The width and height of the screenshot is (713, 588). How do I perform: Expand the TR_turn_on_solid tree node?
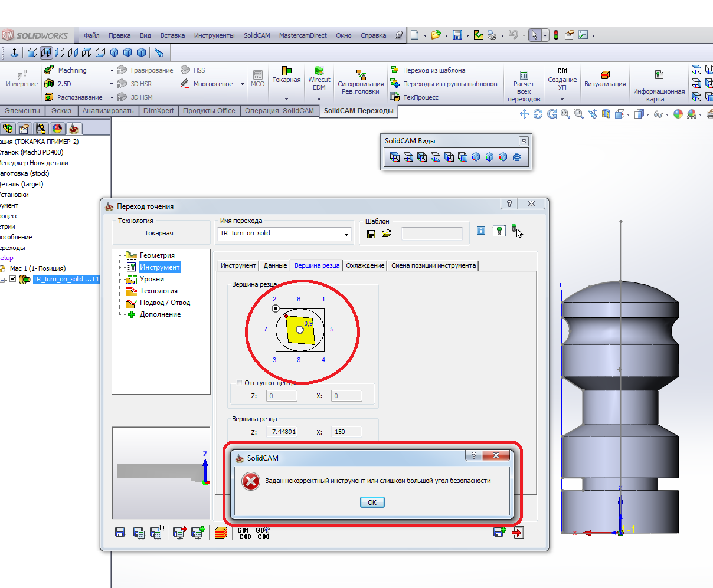2,280
